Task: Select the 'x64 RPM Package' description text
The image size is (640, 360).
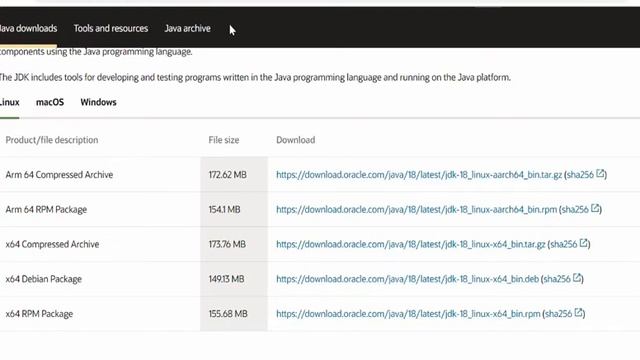Action: [x=39, y=313]
